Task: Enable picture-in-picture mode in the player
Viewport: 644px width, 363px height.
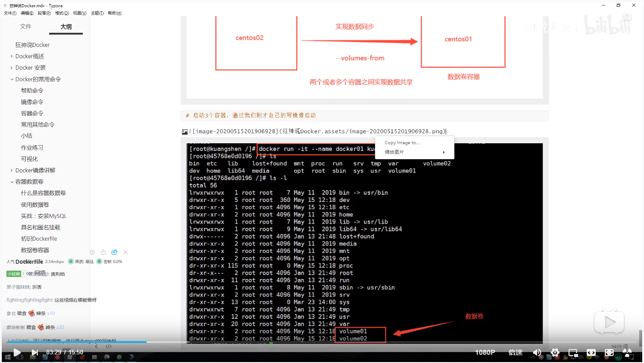Action: pyautogui.click(x=573, y=353)
